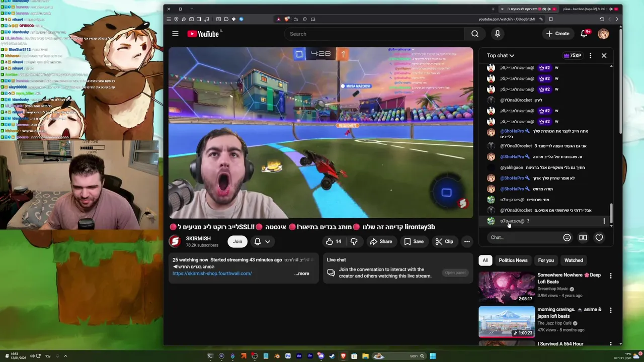The height and width of the screenshot is (362, 644).
Task: Bookmark this page in address bar
Action: 551,19
